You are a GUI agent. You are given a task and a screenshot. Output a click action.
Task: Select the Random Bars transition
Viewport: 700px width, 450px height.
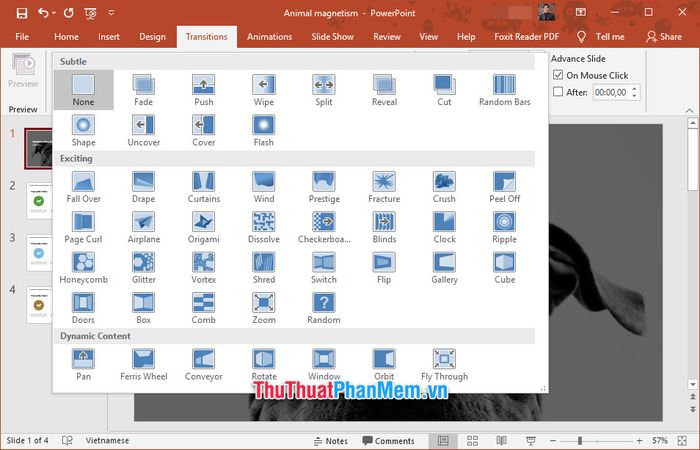point(504,90)
